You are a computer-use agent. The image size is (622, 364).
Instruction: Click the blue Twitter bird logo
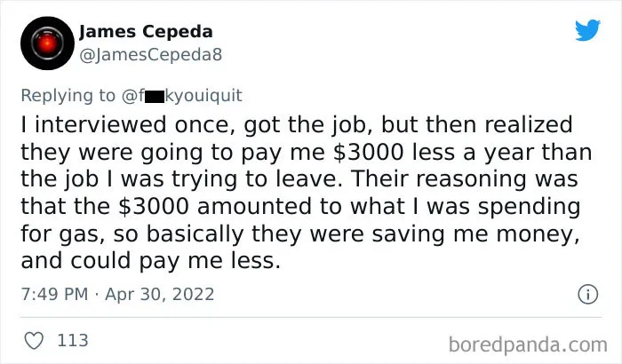pyautogui.click(x=587, y=29)
